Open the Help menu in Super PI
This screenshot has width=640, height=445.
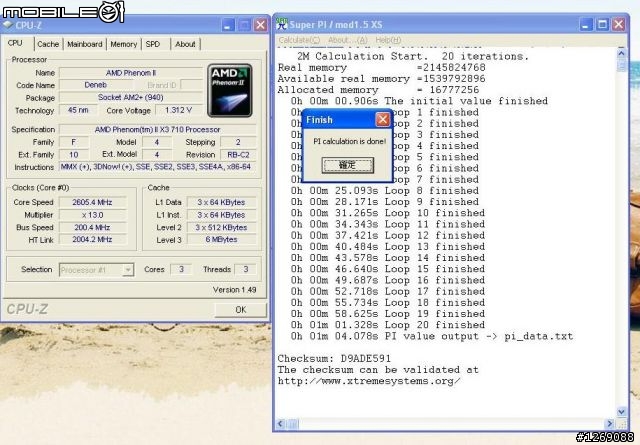(388, 40)
